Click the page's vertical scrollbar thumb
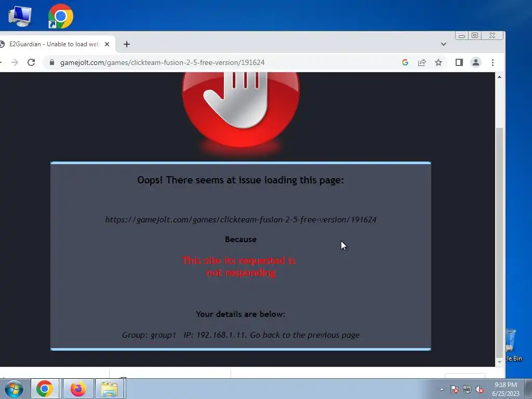 coord(499,243)
